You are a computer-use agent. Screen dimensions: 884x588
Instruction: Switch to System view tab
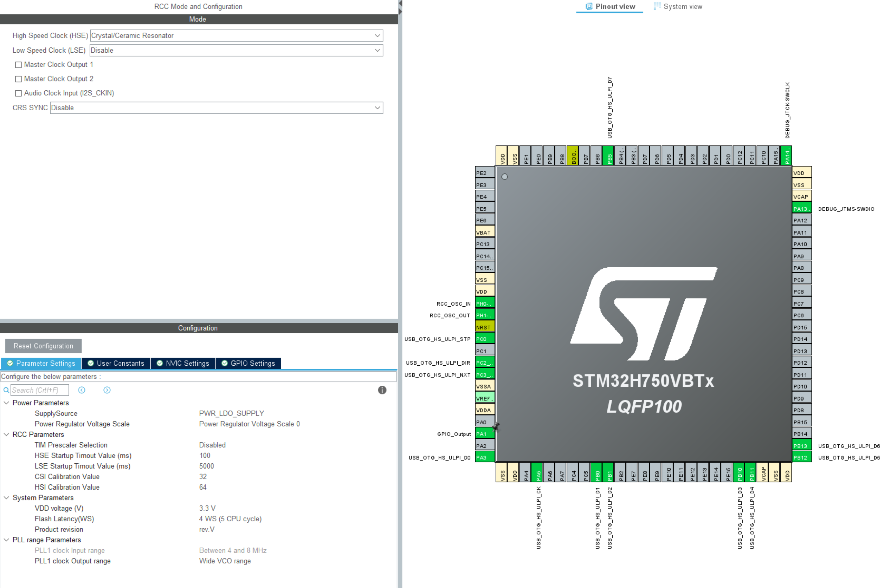(678, 6)
